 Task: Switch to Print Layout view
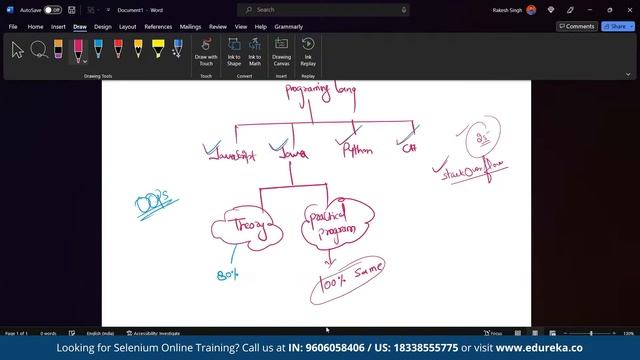pyautogui.click(x=535, y=333)
